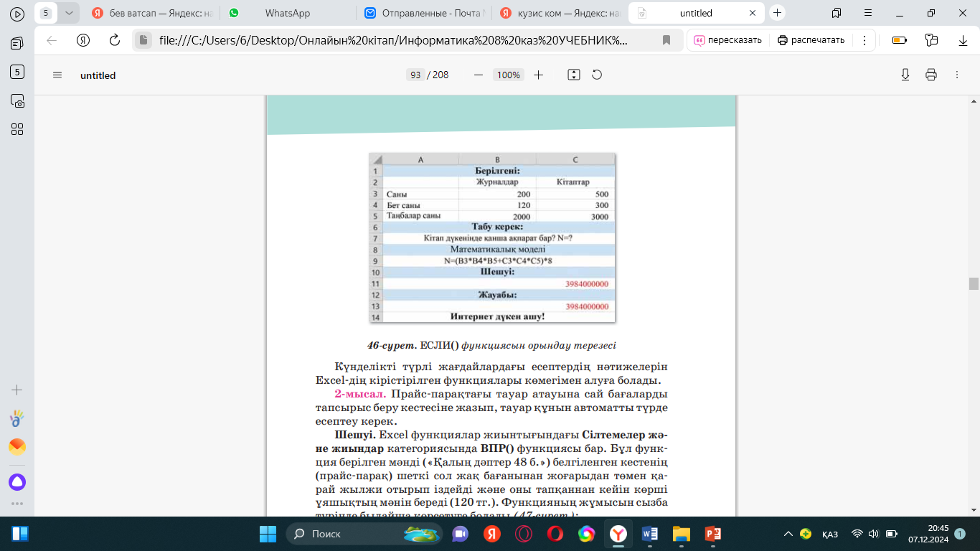Click the 100% zoom level selector
This screenshot has width=980, height=551.
[509, 75]
